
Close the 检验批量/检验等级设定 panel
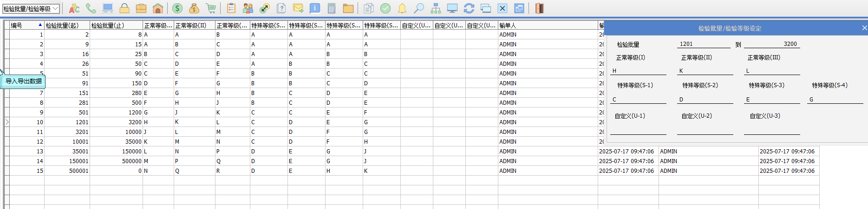tap(864, 28)
